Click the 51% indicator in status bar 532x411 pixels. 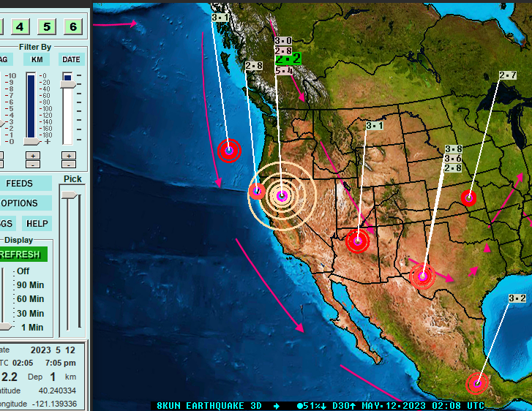coord(312,406)
